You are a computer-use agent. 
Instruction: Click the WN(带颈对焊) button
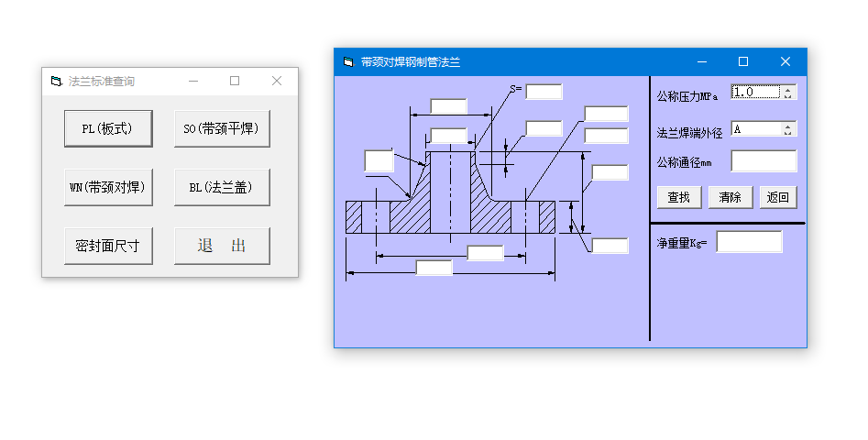tap(108, 187)
